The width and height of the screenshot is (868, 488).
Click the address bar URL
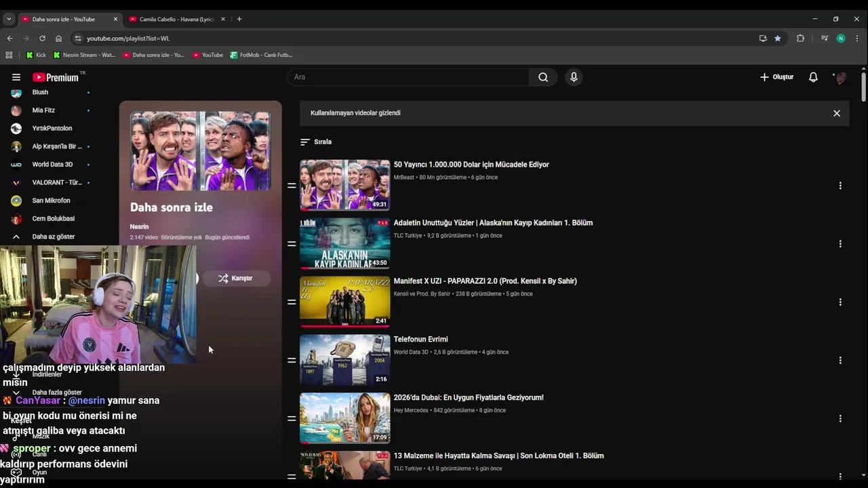[x=128, y=39]
